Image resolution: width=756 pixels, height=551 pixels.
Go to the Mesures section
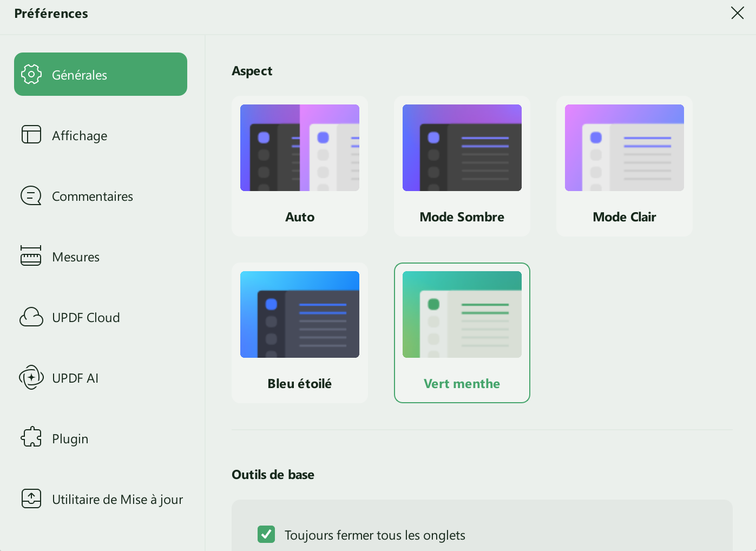tap(101, 256)
